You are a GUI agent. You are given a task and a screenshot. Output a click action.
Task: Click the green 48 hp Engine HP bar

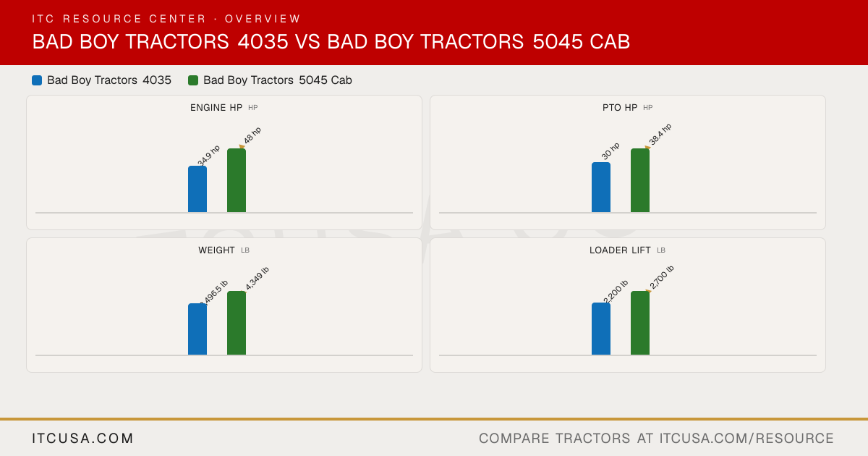pyautogui.click(x=237, y=180)
